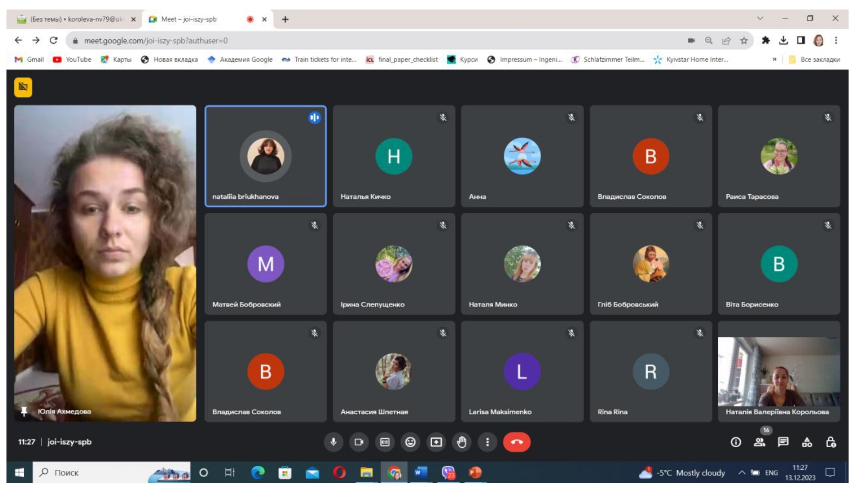Open the meeting details info icon
The width and height of the screenshot is (868, 503).
(735, 442)
